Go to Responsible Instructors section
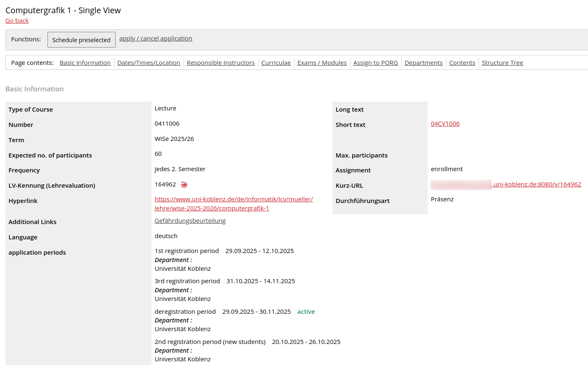The image size is (588, 370). point(220,63)
